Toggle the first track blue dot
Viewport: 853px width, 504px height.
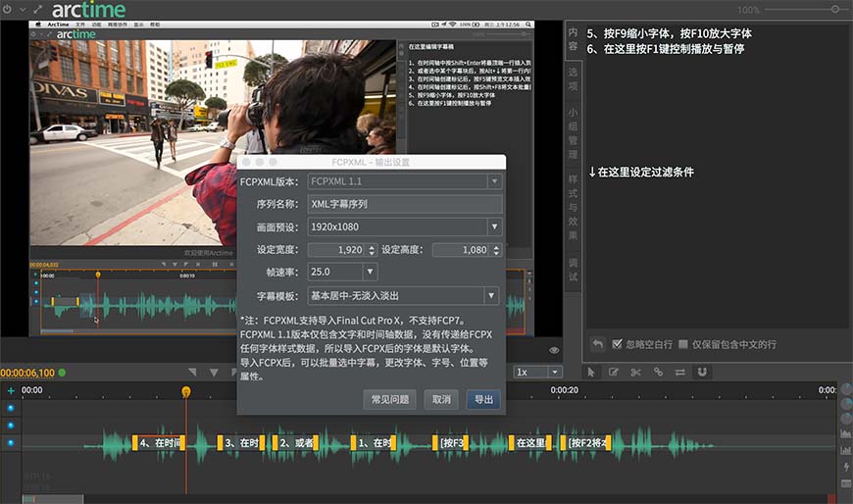click(11, 408)
